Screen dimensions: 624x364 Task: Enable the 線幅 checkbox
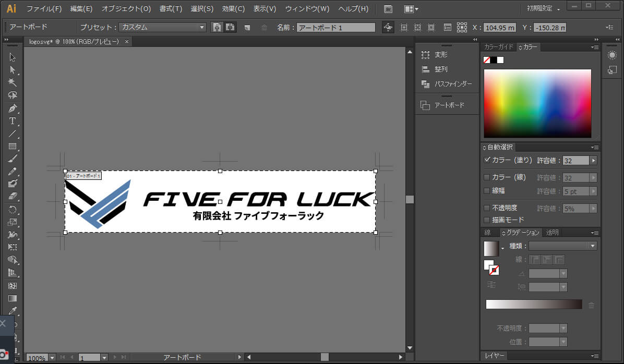(487, 190)
